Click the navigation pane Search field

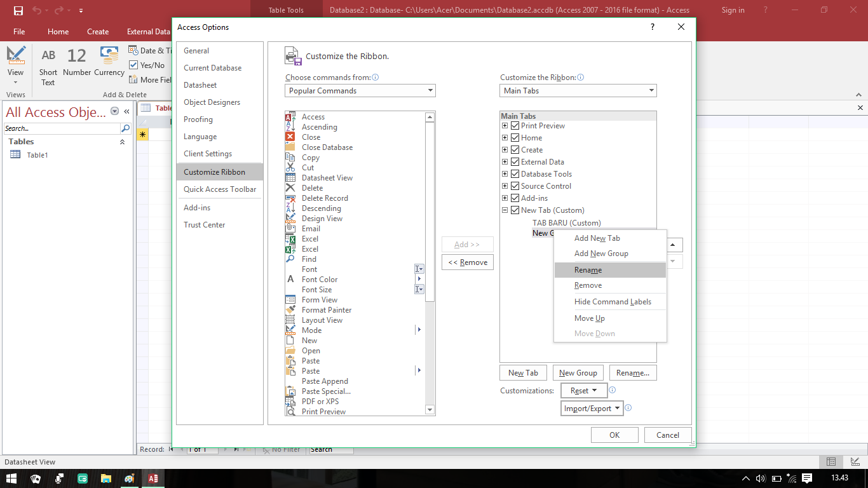(62, 128)
